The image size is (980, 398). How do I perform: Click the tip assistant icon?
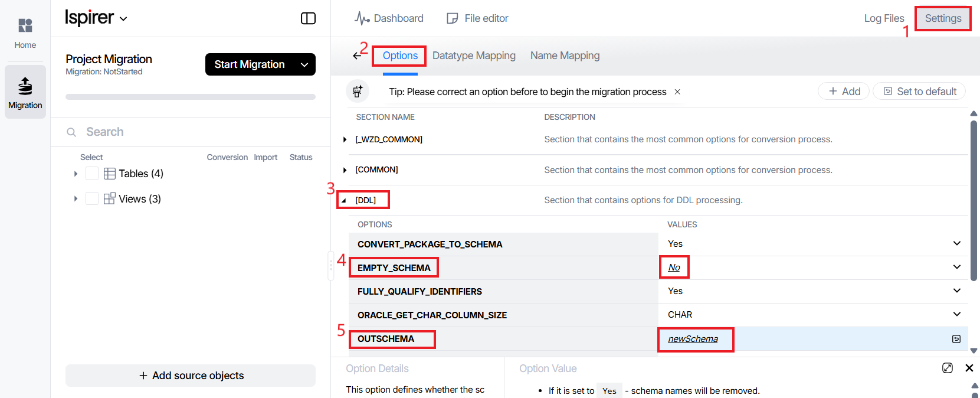pyautogui.click(x=358, y=92)
